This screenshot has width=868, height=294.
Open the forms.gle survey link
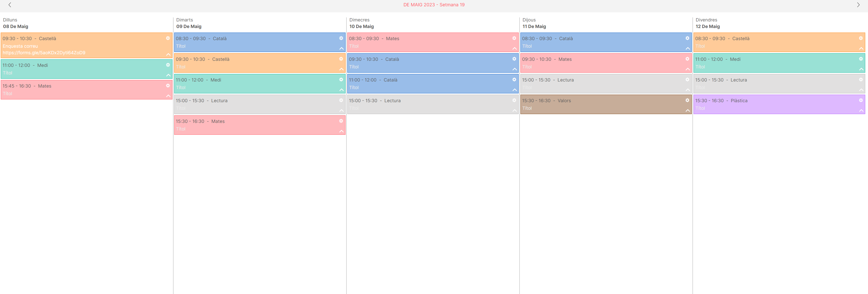pyautogui.click(x=44, y=52)
